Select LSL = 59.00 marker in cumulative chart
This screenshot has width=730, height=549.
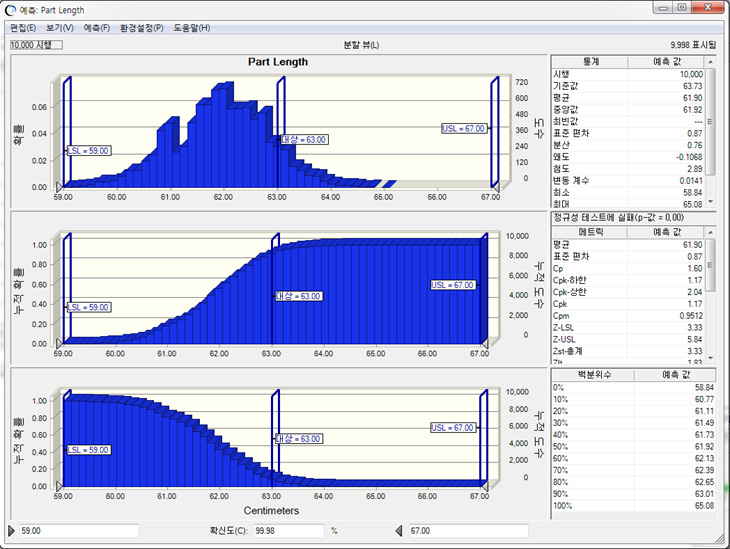(x=88, y=307)
